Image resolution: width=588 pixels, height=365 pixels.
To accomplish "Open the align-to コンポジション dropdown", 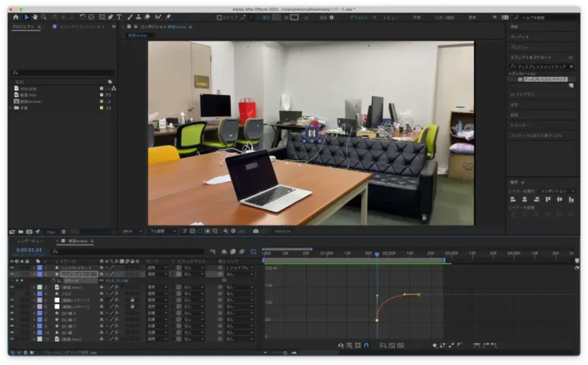I will 557,191.
